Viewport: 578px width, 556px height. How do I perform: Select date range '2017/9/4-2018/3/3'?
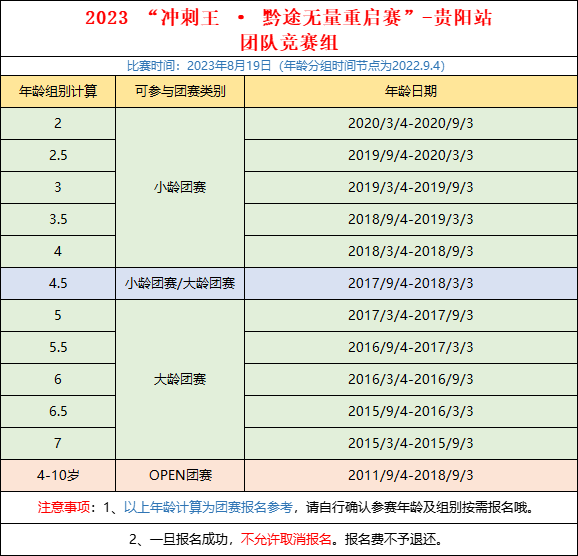coord(411,283)
